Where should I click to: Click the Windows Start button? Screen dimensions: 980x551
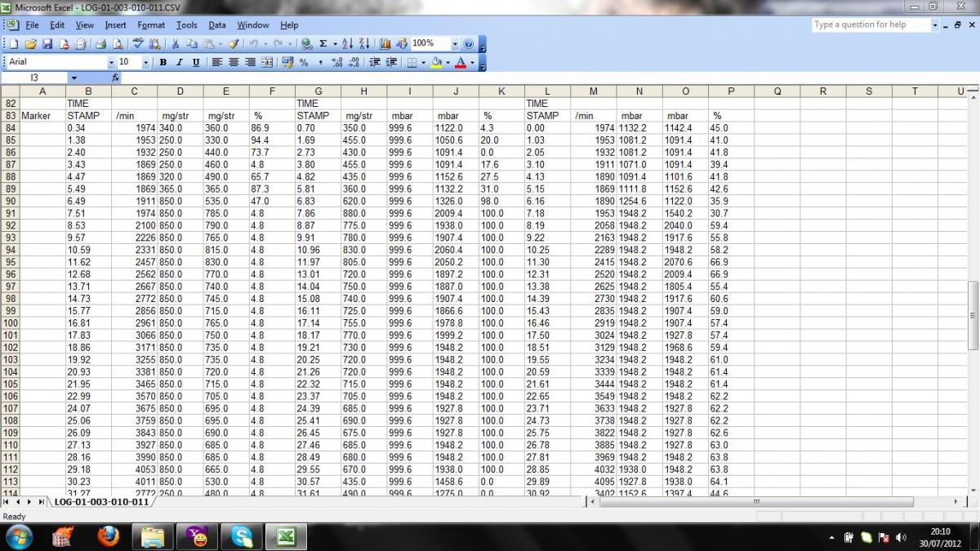[x=19, y=536]
